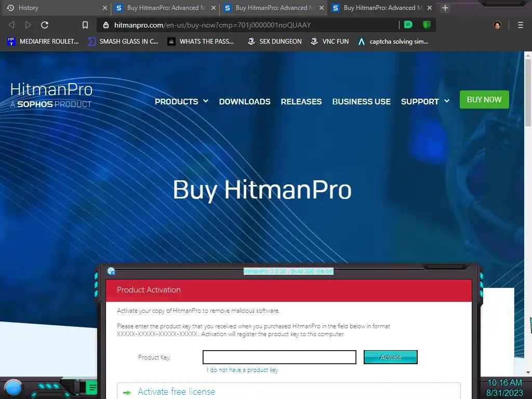
Task: Open captcha solving sim... bookmark
Action: pos(393,42)
